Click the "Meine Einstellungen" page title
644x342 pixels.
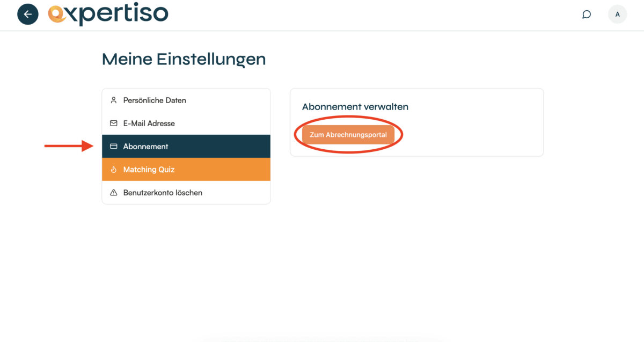point(184,59)
